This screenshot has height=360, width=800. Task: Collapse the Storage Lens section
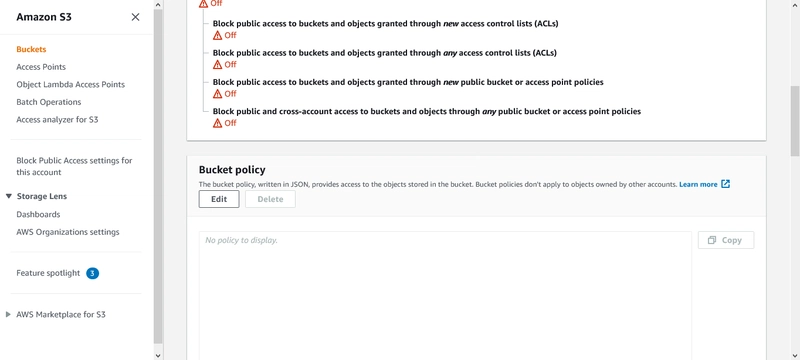8,196
